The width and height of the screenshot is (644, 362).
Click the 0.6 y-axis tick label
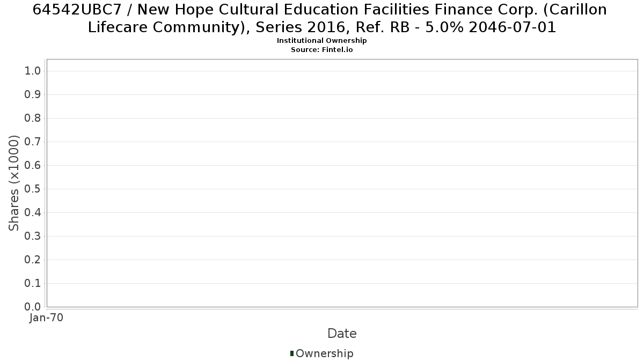pos(33,166)
